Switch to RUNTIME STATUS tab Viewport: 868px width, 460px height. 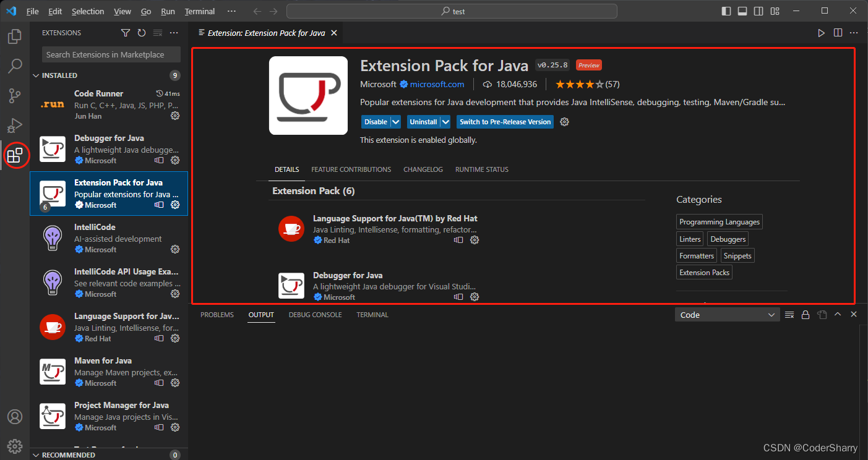click(x=482, y=169)
